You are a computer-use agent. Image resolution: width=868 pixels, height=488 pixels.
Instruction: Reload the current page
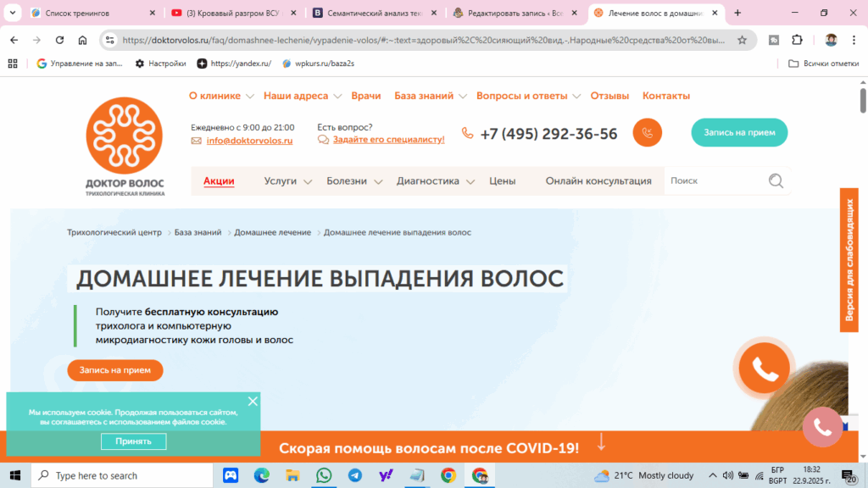pos(59,40)
